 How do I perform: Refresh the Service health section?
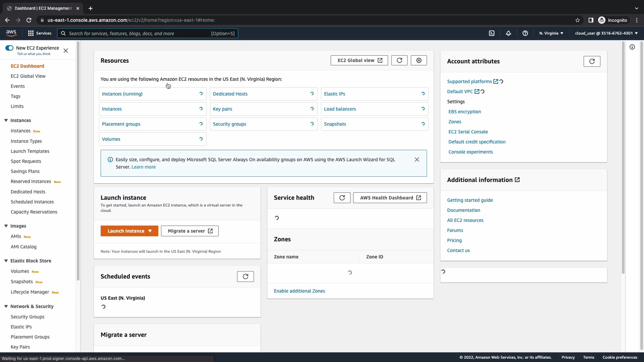[x=342, y=198]
